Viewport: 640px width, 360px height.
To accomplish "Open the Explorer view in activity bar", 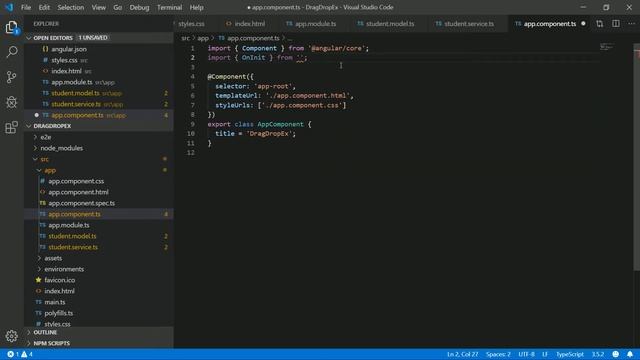I will [11, 27].
